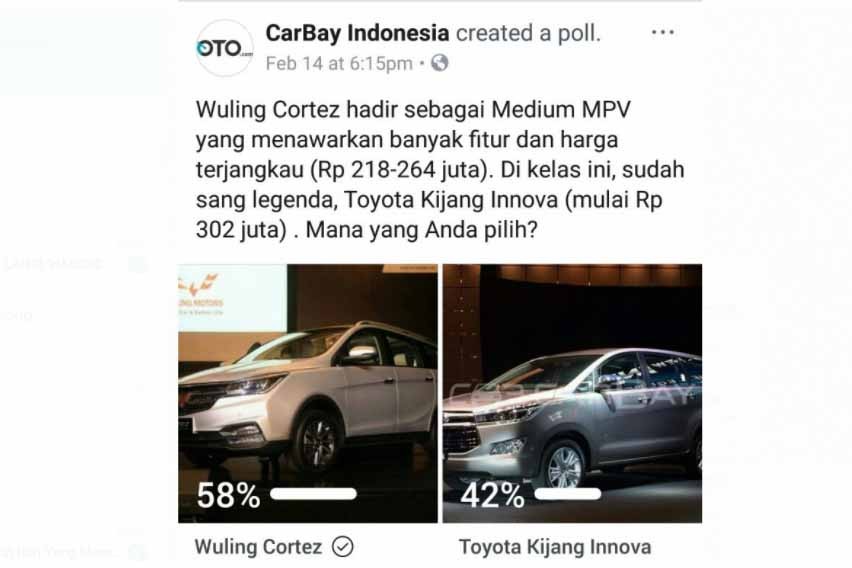Open the CarBay Indonesia page name
852x568 pixels.
(x=357, y=34)
